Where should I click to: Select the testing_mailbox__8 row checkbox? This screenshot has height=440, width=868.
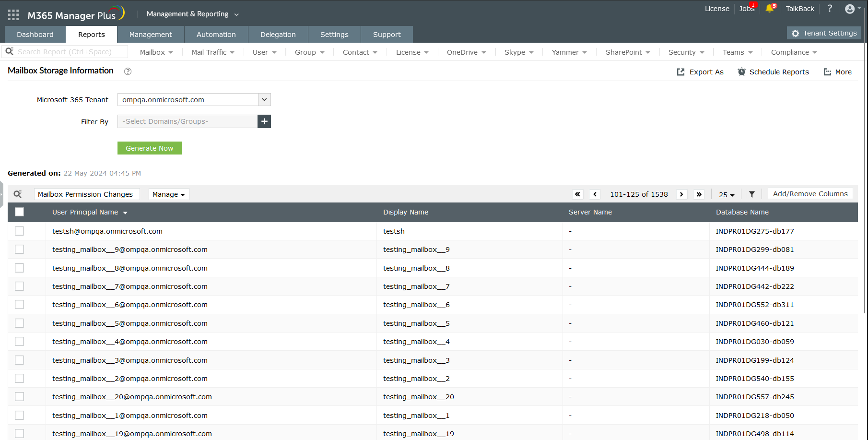coord(19,268)
